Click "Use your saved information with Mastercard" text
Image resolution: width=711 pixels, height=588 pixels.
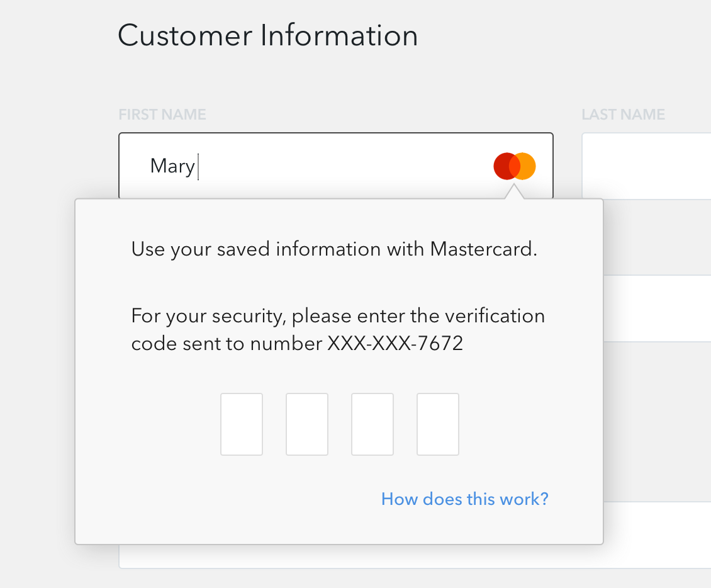(x=334, y=249)
